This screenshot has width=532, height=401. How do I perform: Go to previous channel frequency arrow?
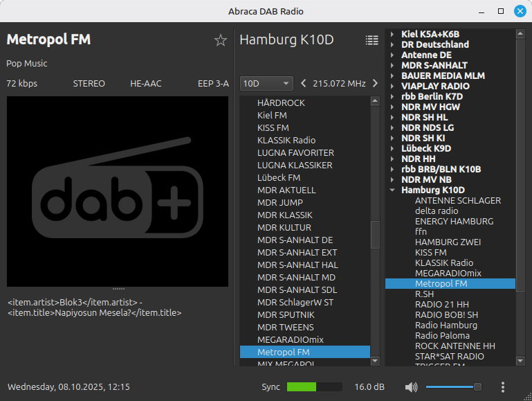click(x=304, y=84)
